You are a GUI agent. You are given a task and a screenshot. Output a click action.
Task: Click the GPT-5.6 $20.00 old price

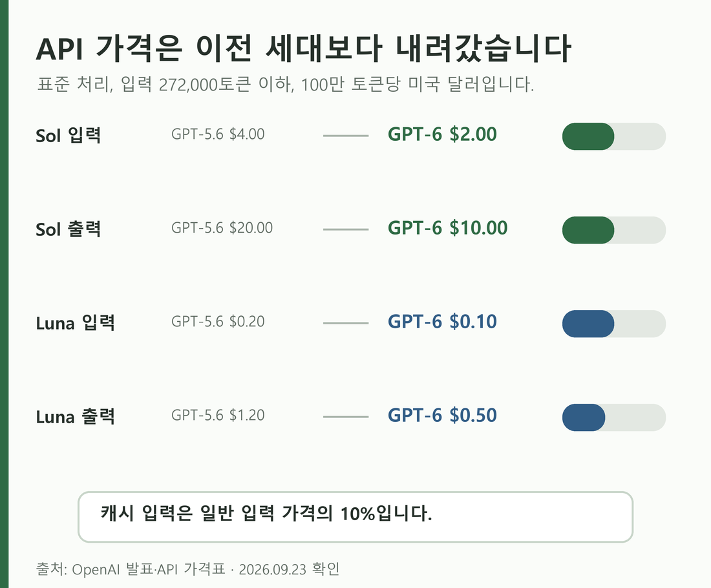[x=222, y=227]
